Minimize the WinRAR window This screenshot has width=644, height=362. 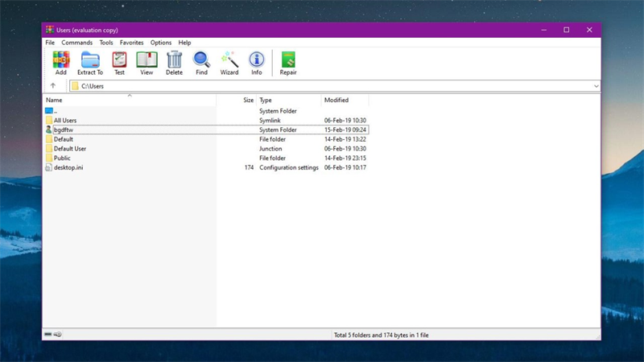(544, 30)
